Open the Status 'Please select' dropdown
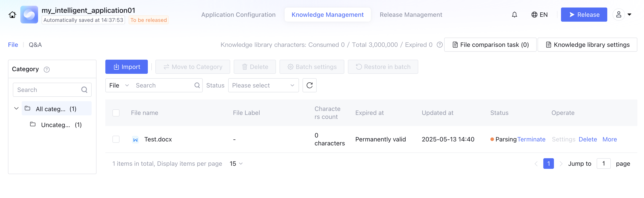The width and height of the screenshot is (644, 198). pos(263,85)
